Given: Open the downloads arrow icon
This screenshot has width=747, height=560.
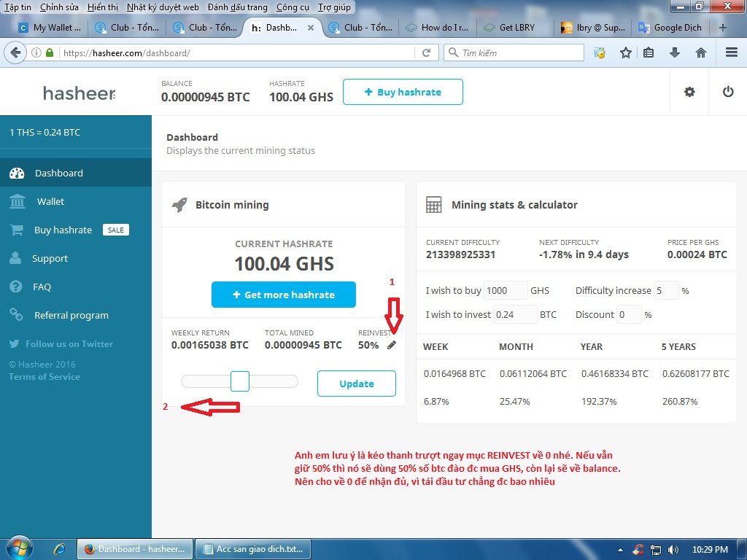Looking at the screenshot, I should [675, 52].
